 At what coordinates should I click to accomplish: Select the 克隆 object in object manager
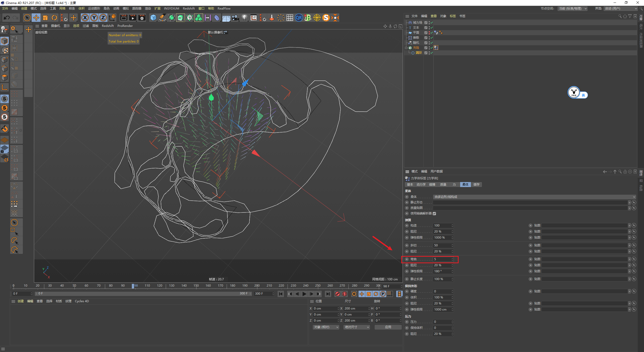coord(416,48)
